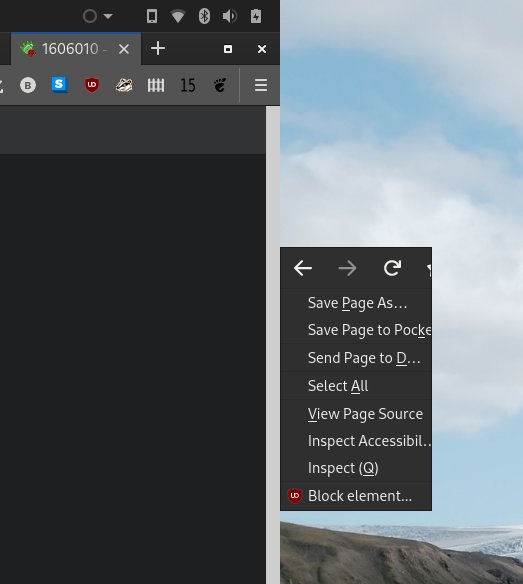Open the Wi-Fi network tray icon

point(178,16)
